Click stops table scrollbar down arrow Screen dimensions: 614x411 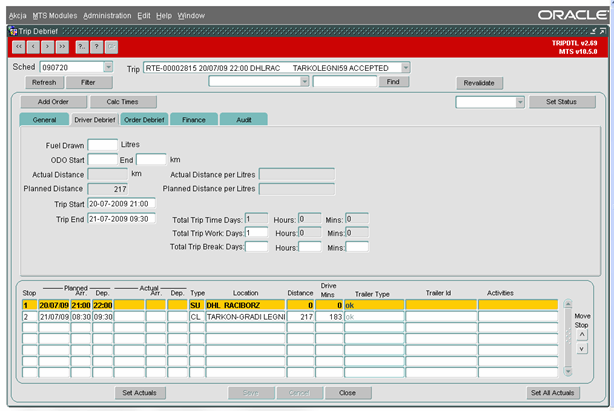tap(568, 371)
